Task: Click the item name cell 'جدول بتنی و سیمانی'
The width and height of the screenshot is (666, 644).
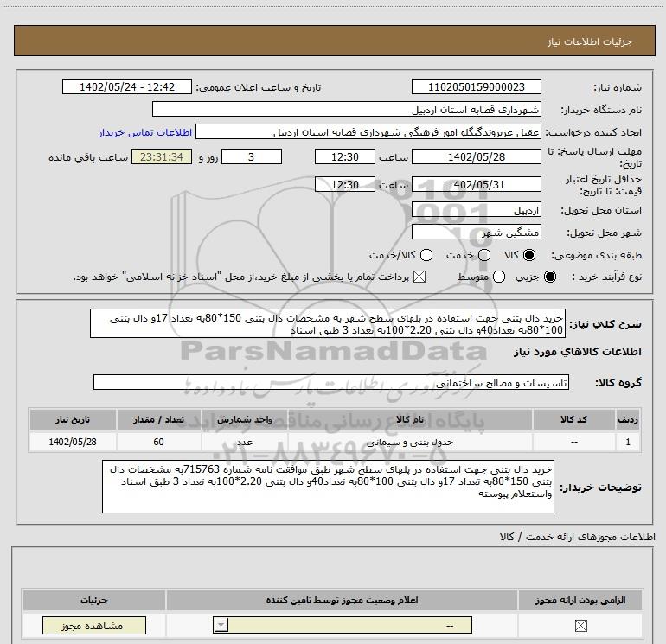Action: [410, 442]
